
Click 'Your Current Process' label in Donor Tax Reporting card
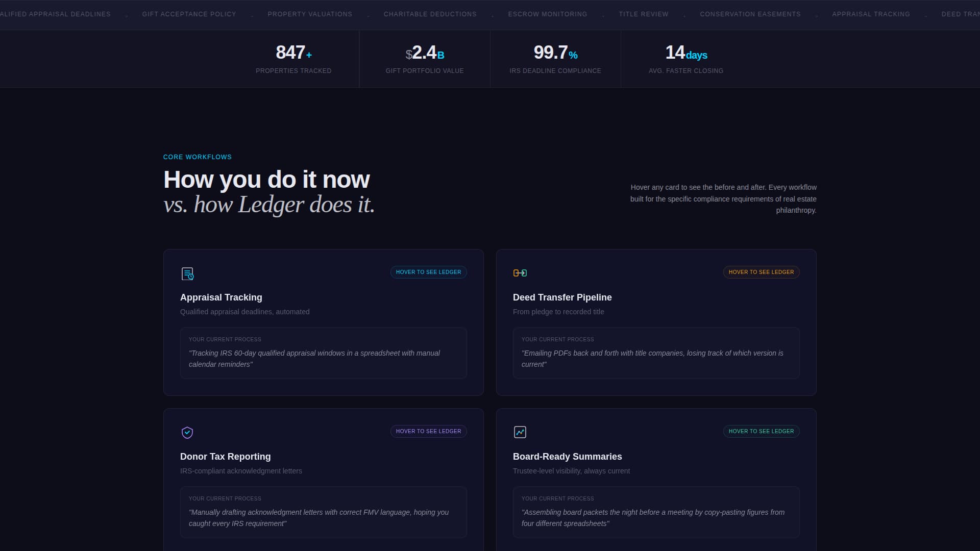(x=225, y=499)
